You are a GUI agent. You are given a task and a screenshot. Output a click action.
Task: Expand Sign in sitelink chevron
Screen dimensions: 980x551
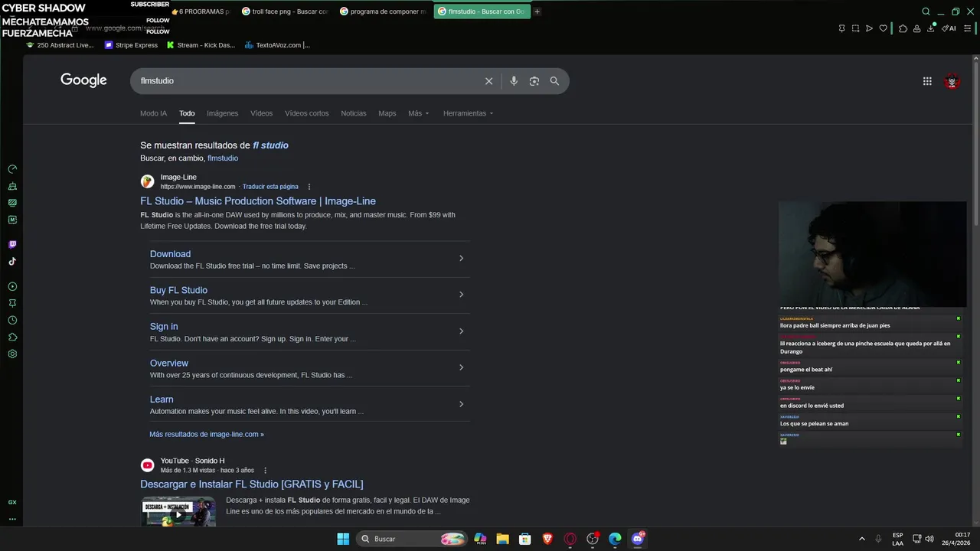(461, 331)
